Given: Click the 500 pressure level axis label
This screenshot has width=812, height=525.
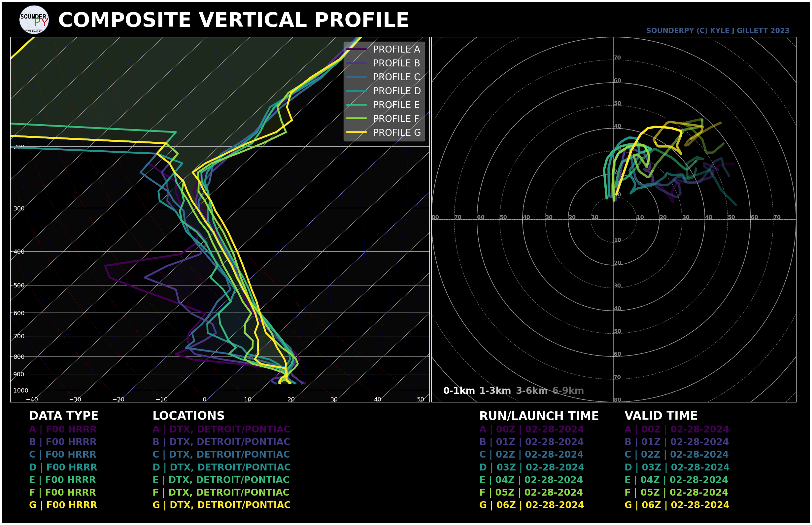Looking at the screenshot, I should tap(19, 286).
